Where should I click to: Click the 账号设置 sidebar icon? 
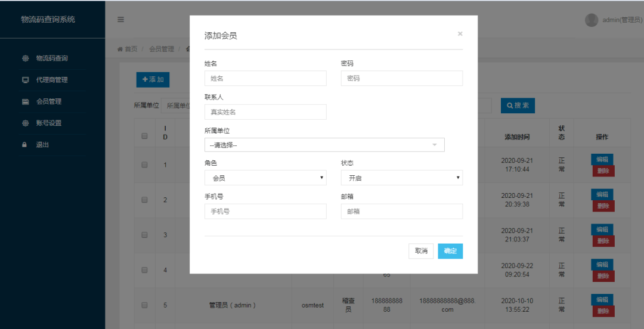[x=25, y=123]
